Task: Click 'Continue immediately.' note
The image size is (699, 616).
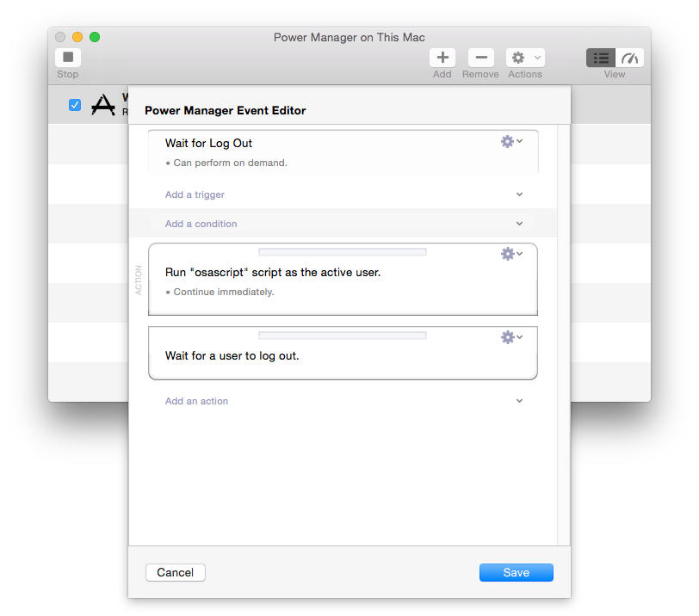Action: [x=224, y=292]
